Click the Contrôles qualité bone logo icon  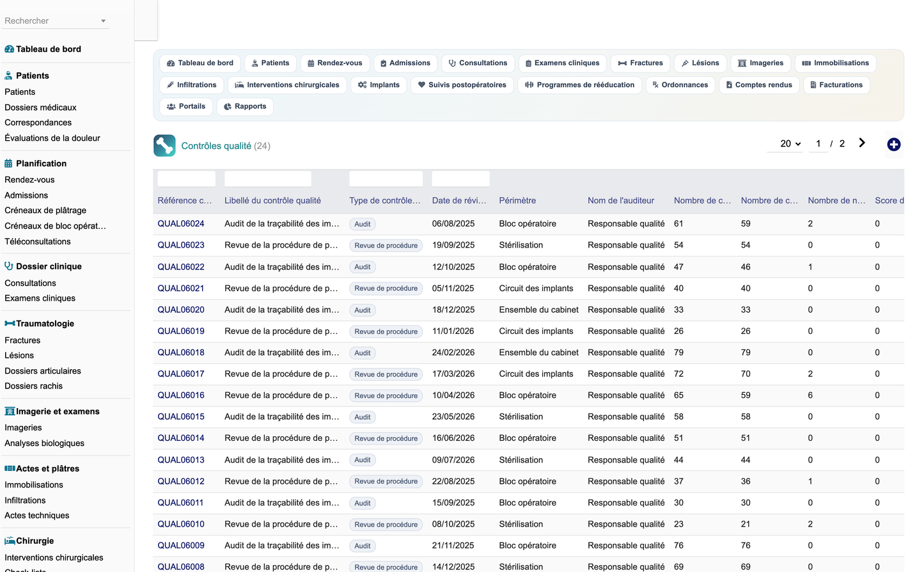(164, 146)
